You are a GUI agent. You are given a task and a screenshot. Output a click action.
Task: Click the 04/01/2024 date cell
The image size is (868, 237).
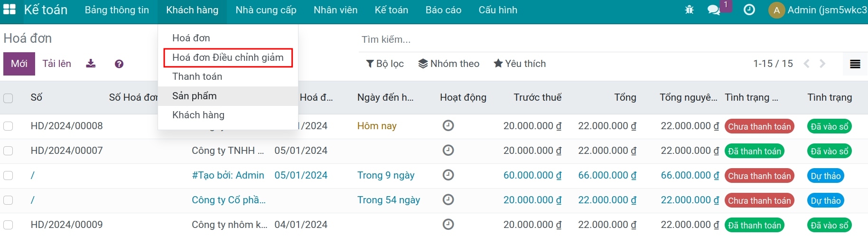pyautogui.click(x=301, y=225)
